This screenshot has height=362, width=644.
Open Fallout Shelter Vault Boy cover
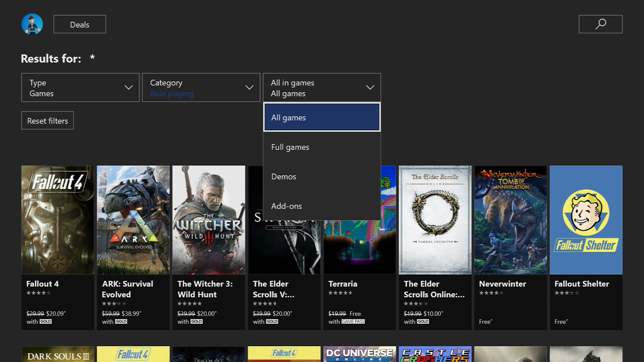pyautogui.click(x=586, y=220)
